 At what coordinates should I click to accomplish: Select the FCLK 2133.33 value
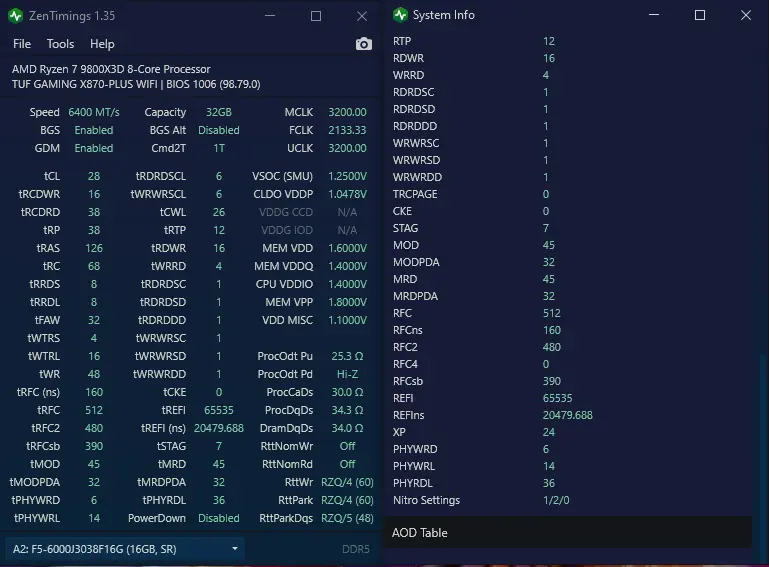[347, 130]
